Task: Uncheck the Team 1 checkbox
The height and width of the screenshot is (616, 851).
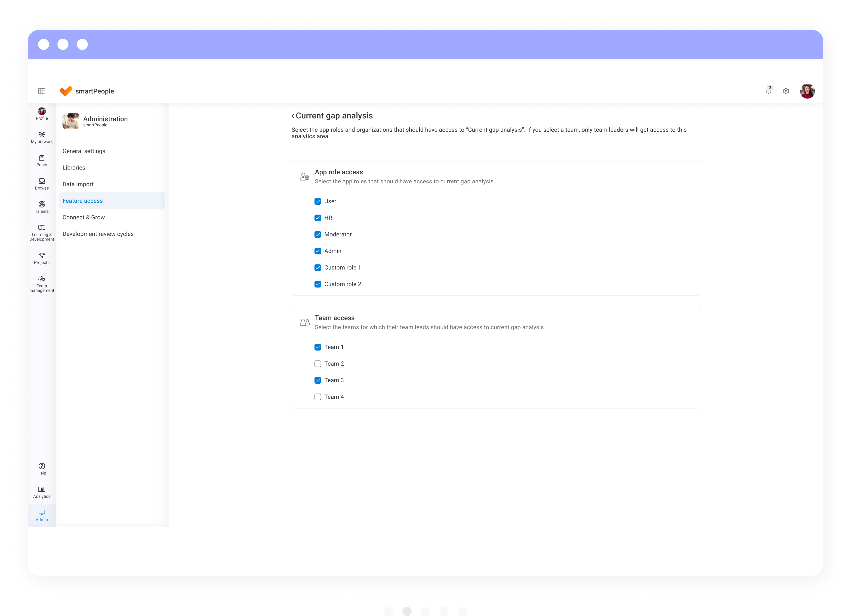Action: point(318,347)
